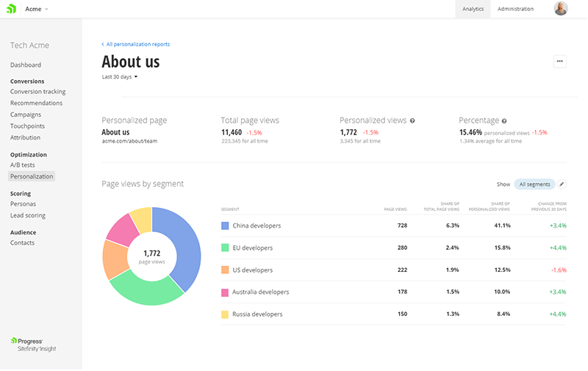Go to All personalization reports link
588x371 pixels.
[x=138, y=45]
